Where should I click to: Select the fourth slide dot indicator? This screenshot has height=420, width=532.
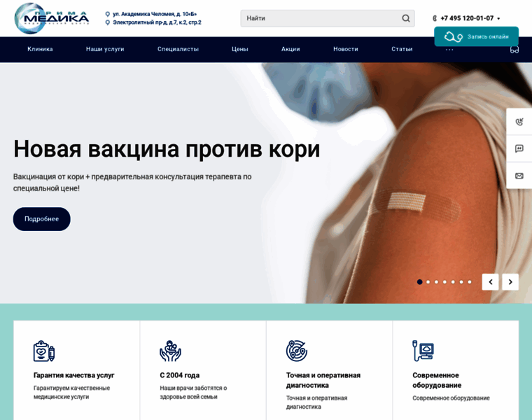pyautogui.click(x=444, y=282)
